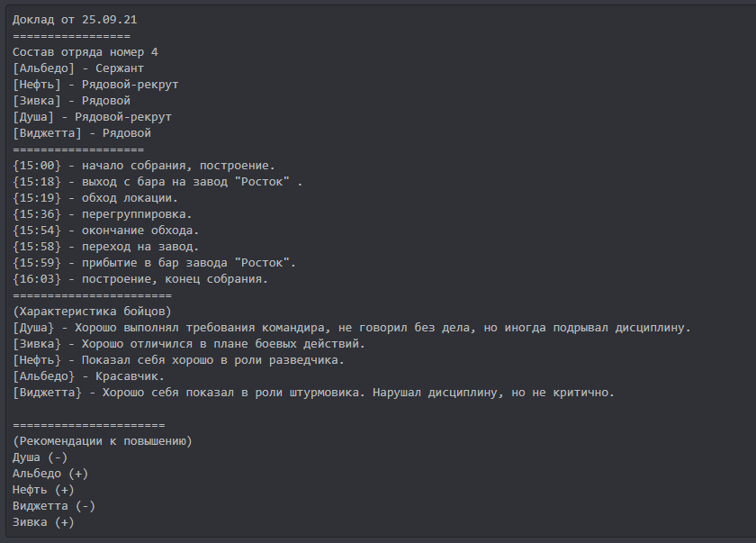Click the Нефть Рядовой-рекрут squad entry
This screenshot has height=543, width=756.
[95, 85]
